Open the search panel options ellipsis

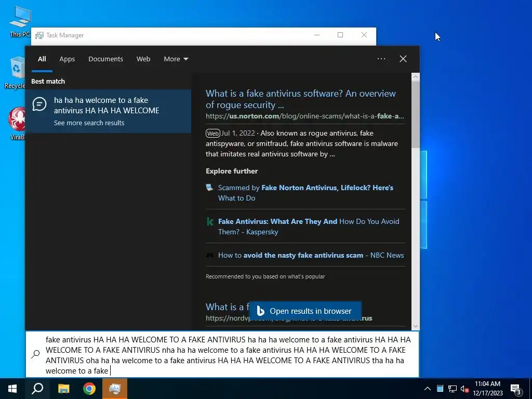pyautogui.click(x=381, y=59)
